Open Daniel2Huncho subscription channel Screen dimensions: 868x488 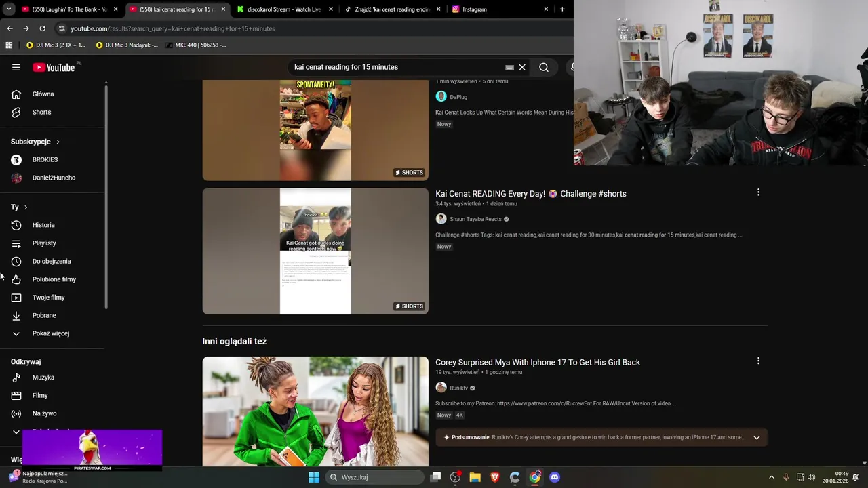pos(53,178)
